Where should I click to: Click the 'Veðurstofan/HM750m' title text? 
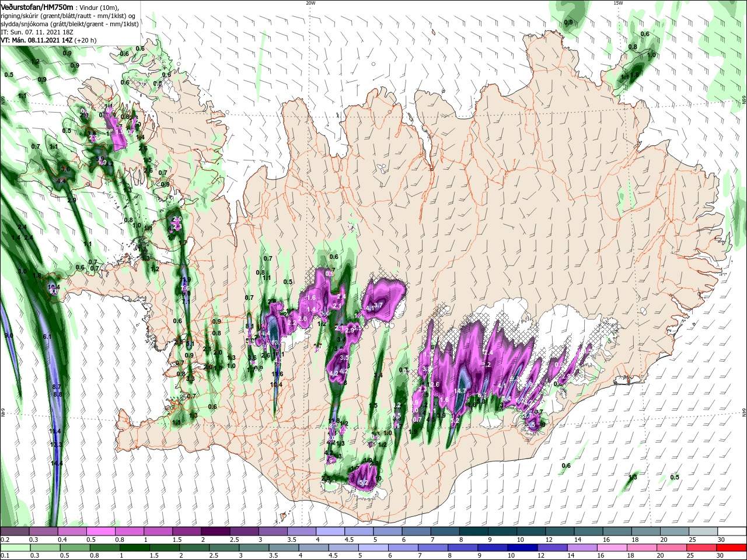pyautogui.click(x=37, y=6)
